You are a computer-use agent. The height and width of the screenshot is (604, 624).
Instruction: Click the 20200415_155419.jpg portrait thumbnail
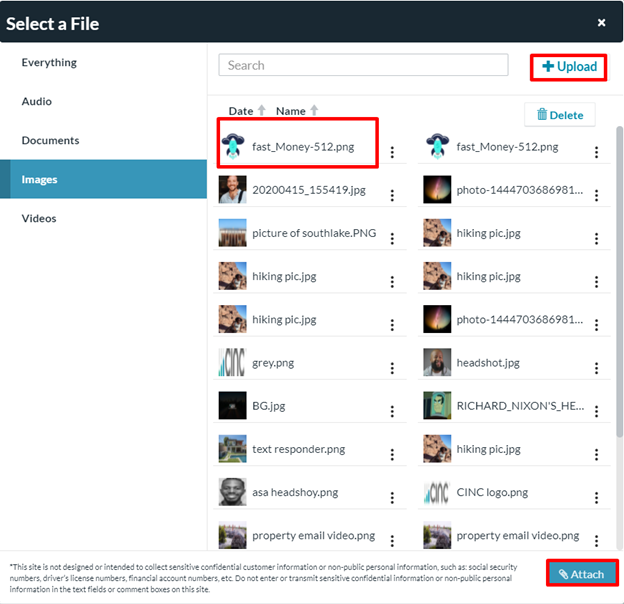232,189
